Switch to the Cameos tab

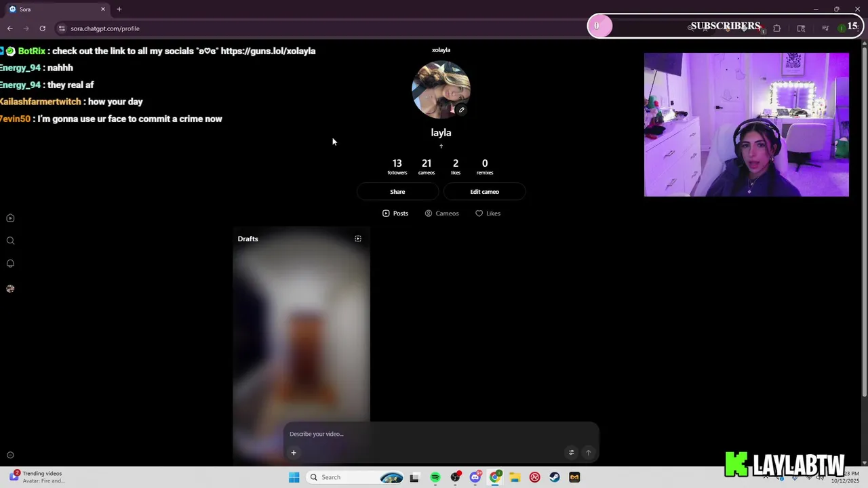441,213
